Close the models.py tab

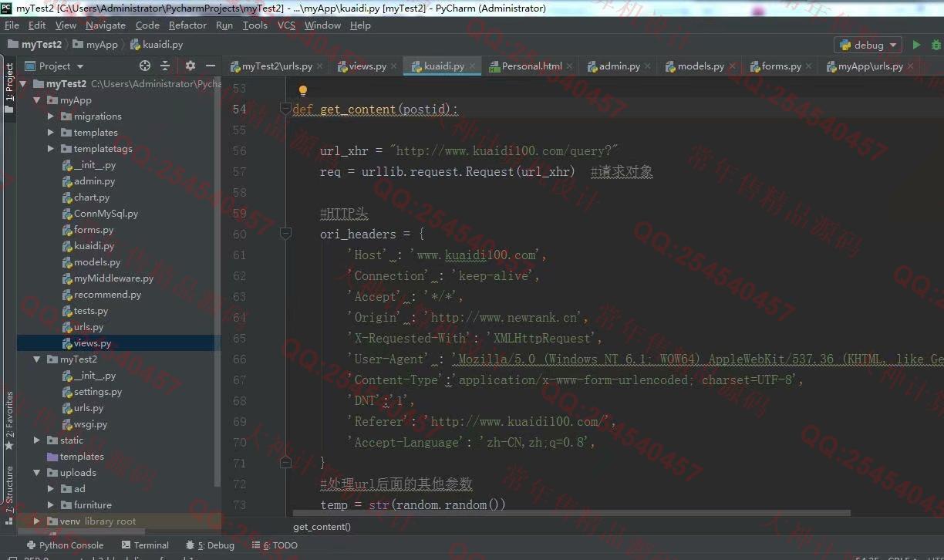point(733,66)
